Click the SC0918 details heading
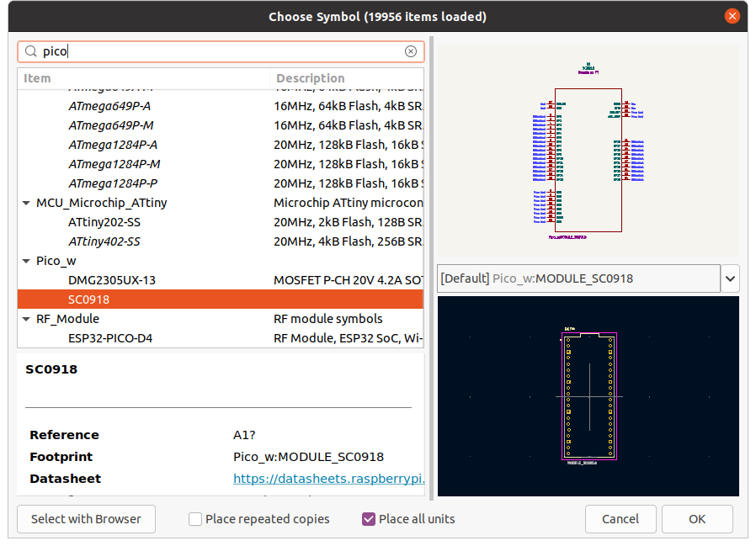This screenshot has width=756, height=546. (51, 369)
